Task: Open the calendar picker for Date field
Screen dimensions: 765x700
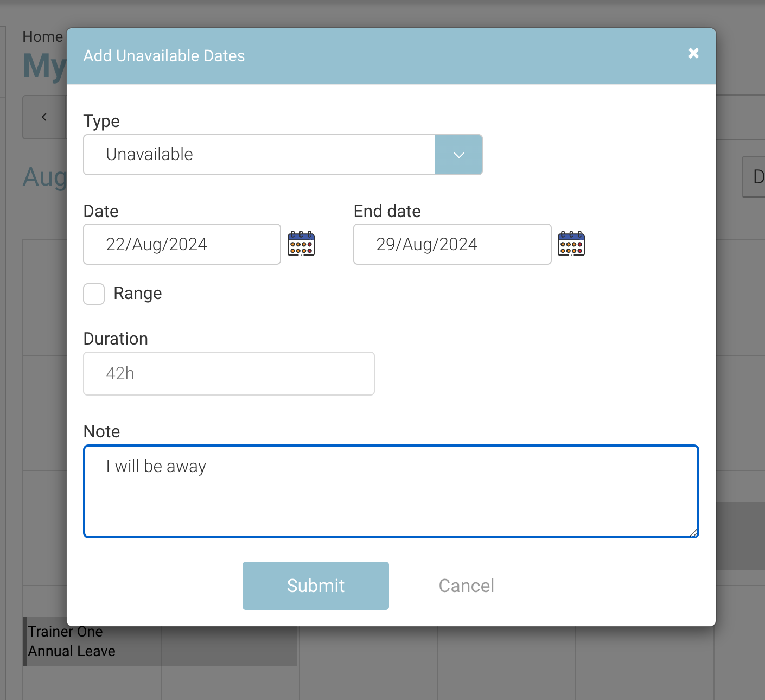Action: [x=301, y=244]
